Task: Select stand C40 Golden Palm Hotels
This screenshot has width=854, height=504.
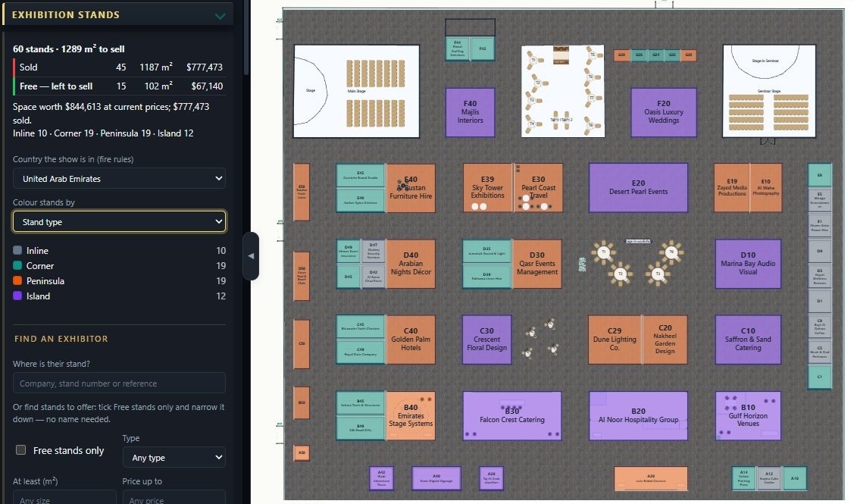Action: tap(411, 340)
